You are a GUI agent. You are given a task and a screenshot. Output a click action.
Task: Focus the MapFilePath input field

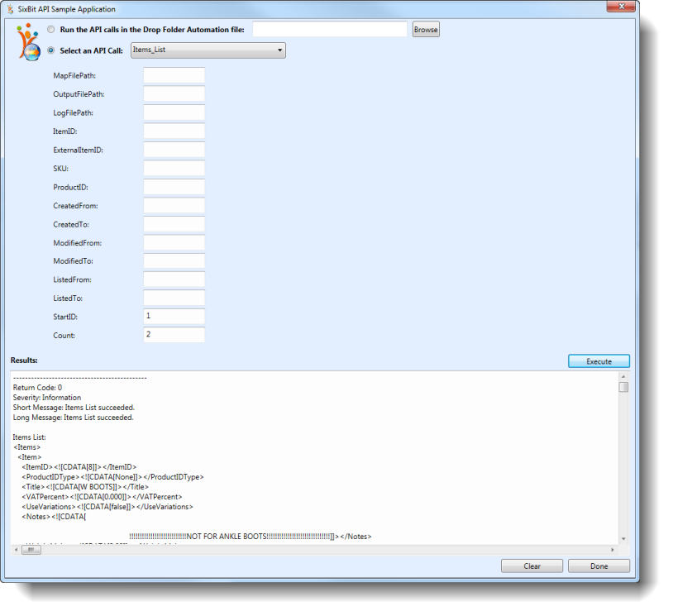174,75
